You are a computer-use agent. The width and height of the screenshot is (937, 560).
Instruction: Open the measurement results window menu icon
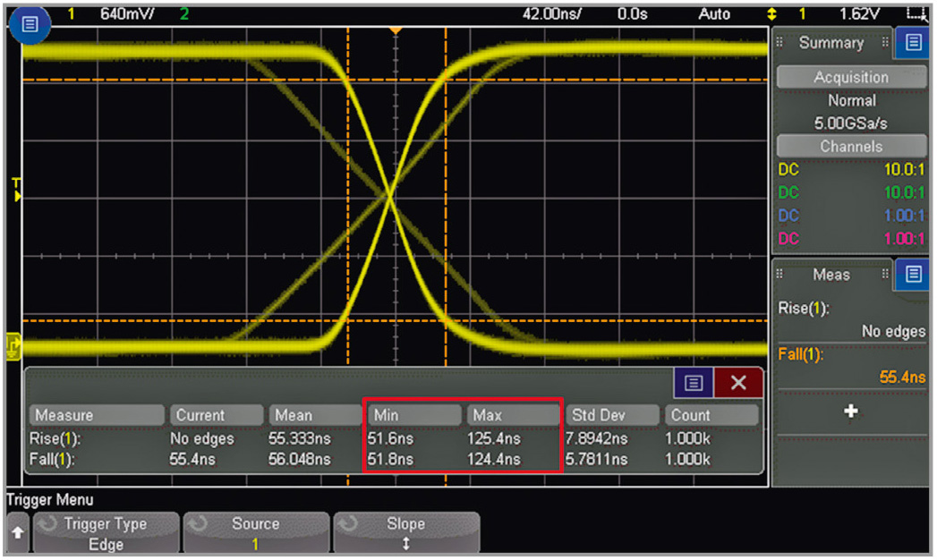(x=694, y=383)
